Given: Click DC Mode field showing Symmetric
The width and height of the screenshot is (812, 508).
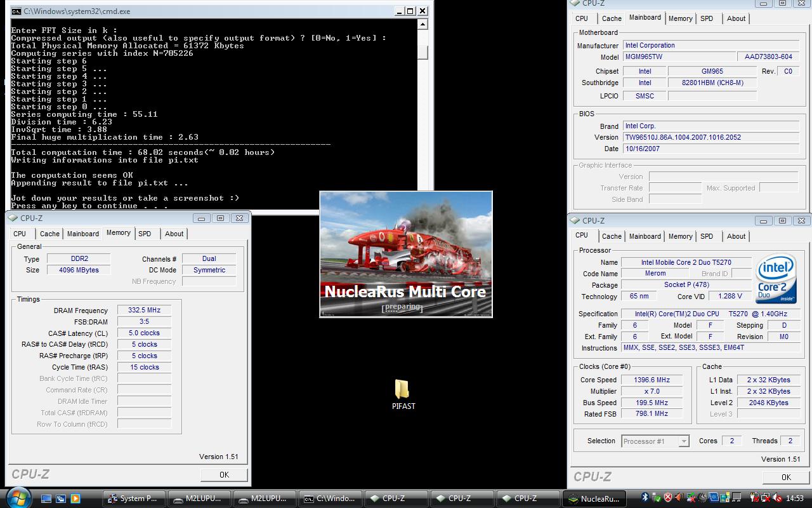Looking at the screenshot, I should coord(209,270).
